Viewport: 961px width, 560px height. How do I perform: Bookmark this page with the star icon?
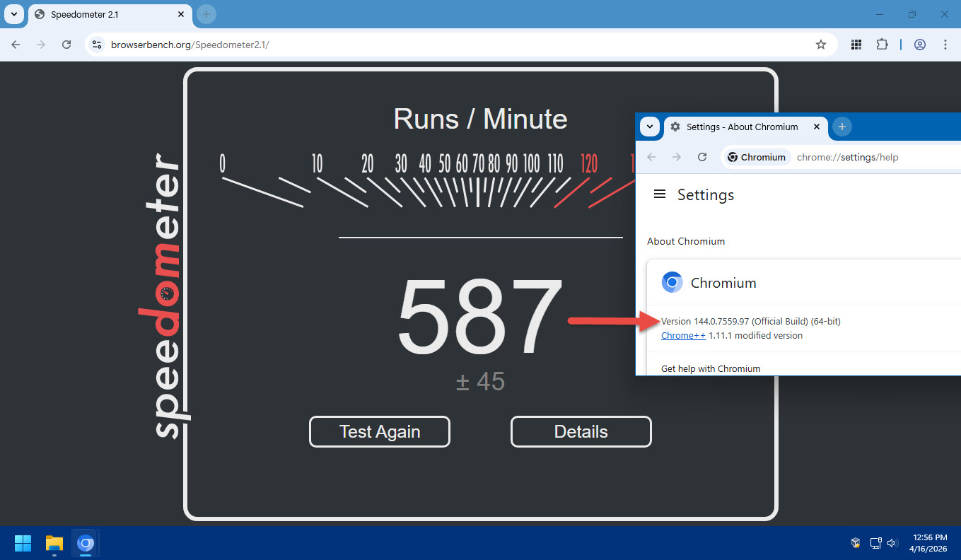pos(820,45)
